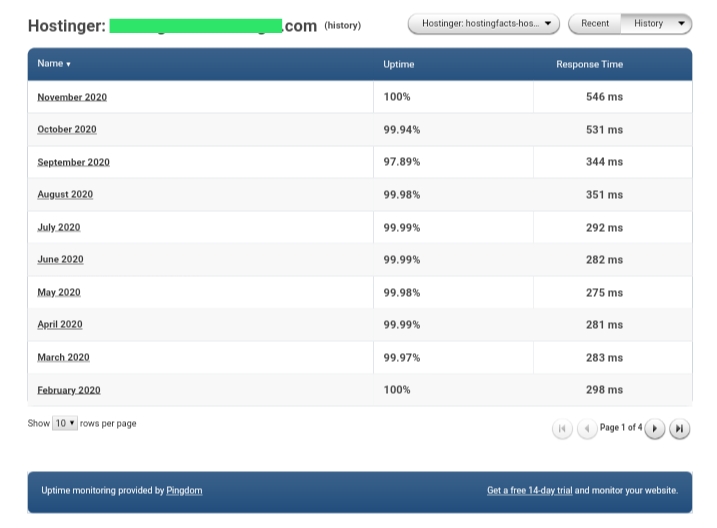Open the November 2020 report link
The height and width of the screenshot is (528, 717).
tap(72, 97)
